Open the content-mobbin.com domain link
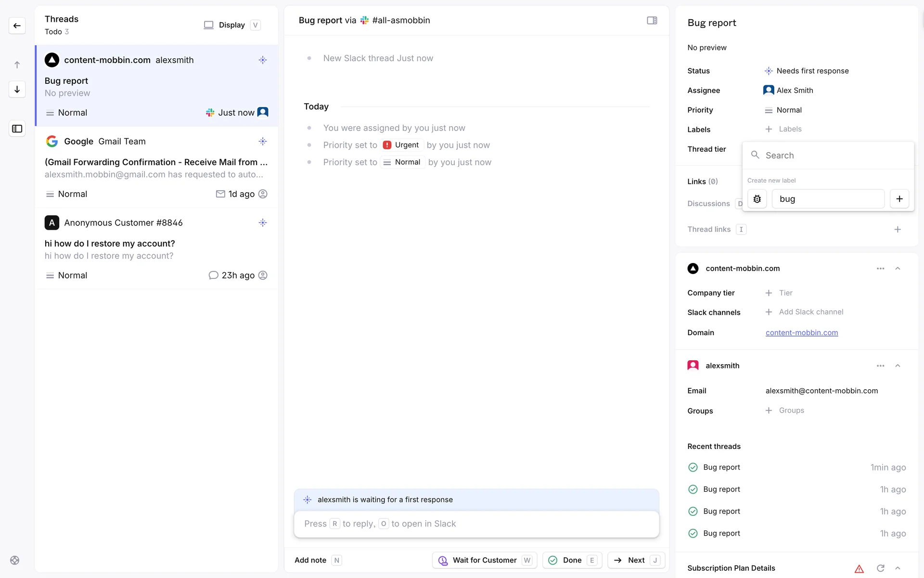This screenshot has width=924, height=578. 801,333
